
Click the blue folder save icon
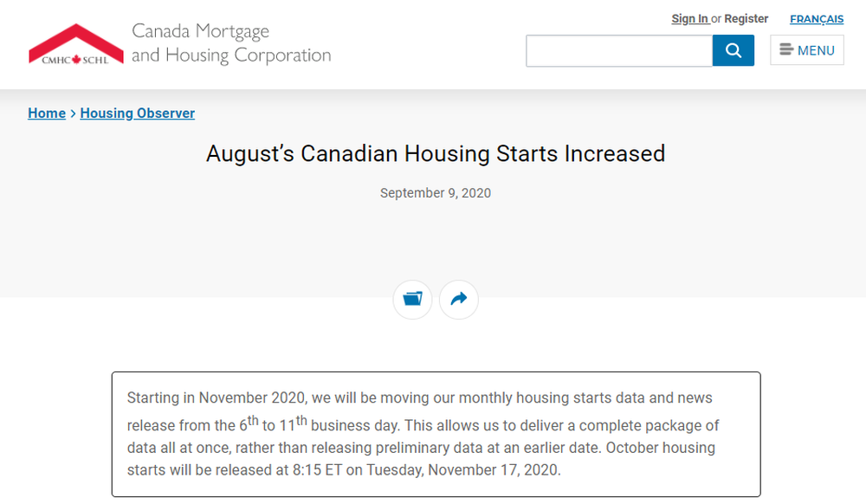(x=412, y=300)
